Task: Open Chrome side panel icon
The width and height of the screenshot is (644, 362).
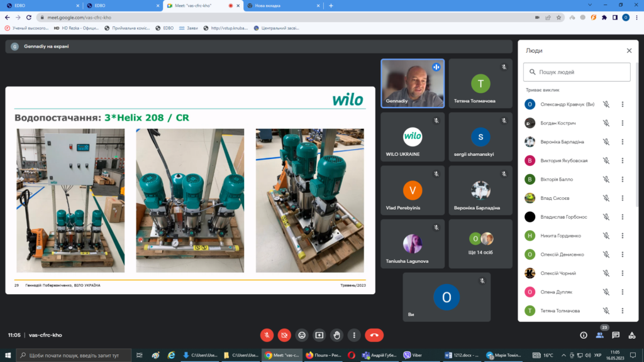Action: tap(615, 18)
